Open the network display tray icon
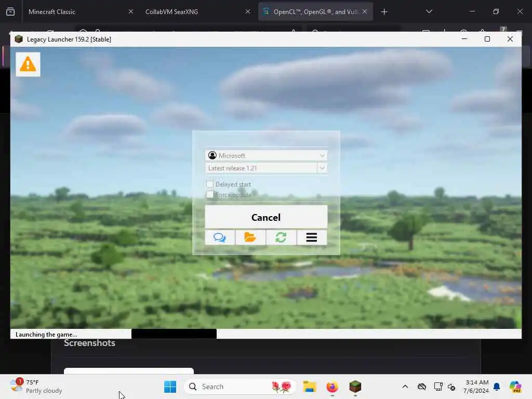This screenshot has height=399, width=532. click(438, 387)
